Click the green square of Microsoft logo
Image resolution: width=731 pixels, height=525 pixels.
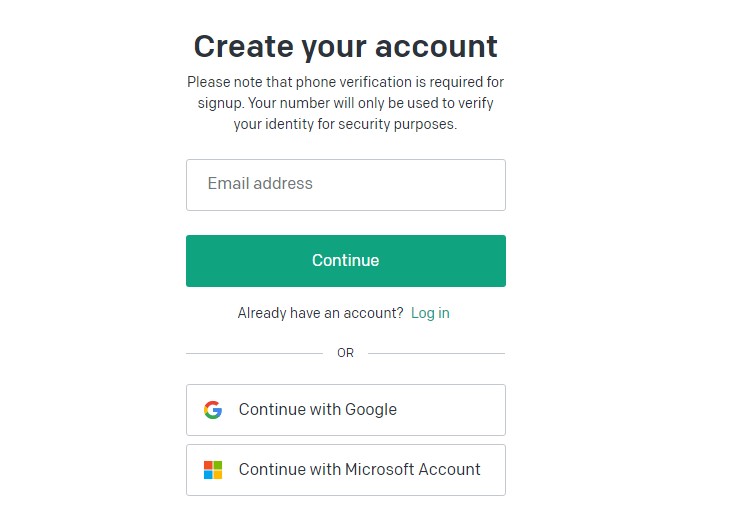[218, 465]
